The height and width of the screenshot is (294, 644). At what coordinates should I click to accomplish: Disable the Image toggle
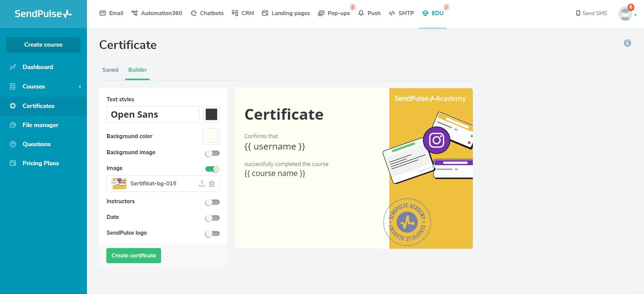coord(213,169)
